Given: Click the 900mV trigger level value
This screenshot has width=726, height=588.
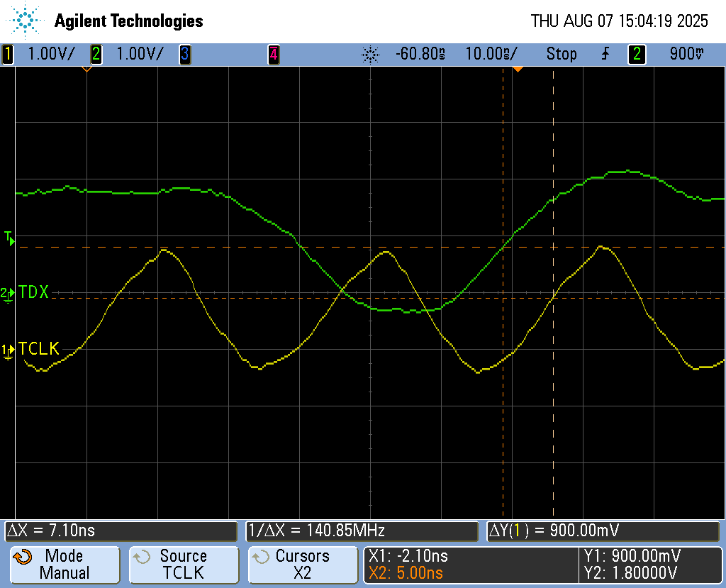Looking at the screenshot, I should pyautogui.click(x=686, y=54).
